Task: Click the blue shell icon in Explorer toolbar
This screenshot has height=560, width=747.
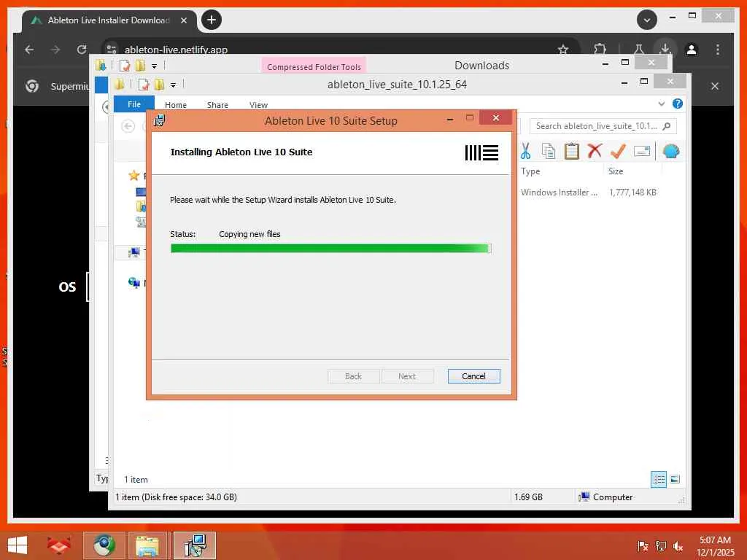Action: (x=671, y=151)
